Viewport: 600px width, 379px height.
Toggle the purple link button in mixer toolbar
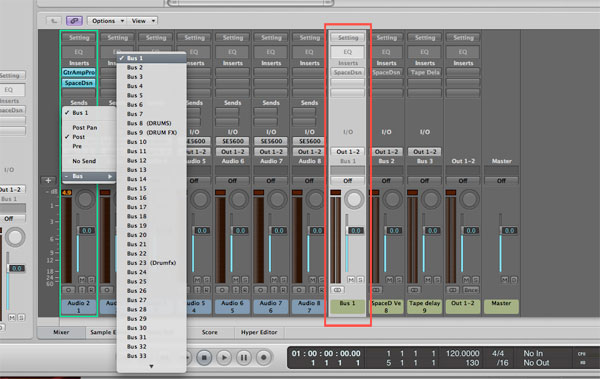click(74, 21)
